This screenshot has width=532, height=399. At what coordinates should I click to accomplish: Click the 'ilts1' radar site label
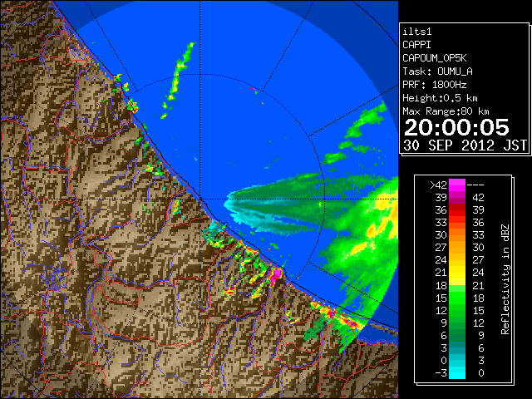417,32
